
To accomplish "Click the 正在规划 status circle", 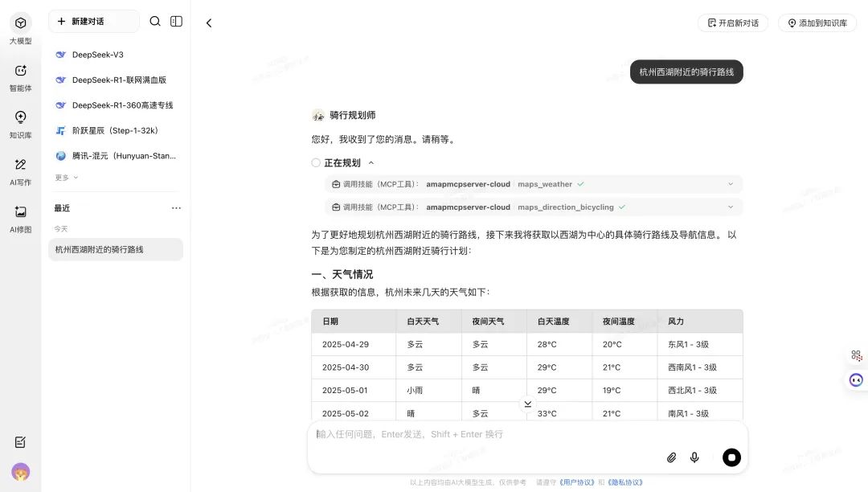I will point(316,162).
